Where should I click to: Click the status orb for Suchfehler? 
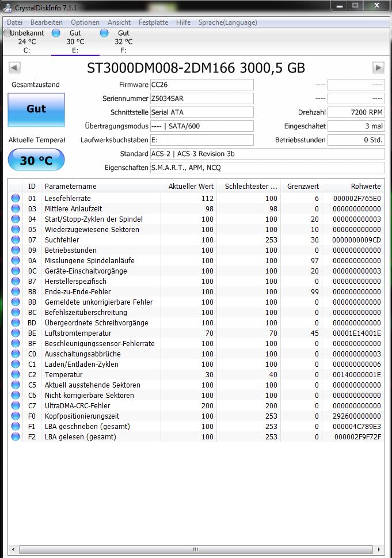(16, 240)
